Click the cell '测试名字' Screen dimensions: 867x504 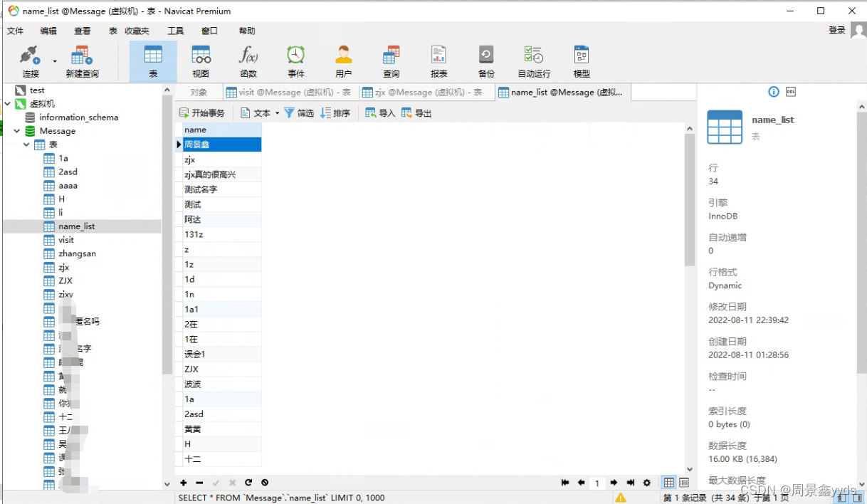point(222,189)
